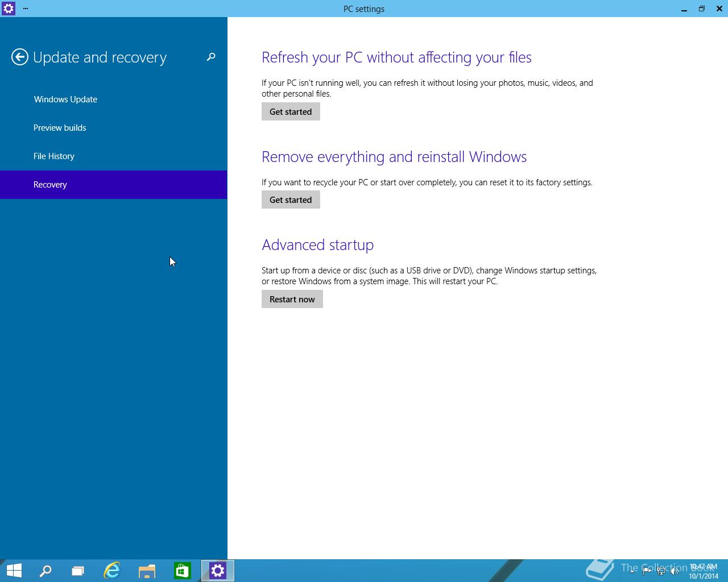Viewport: 728px width, 582px height.
Task: Minimize the PC settings window
Action: click(684, 9)
